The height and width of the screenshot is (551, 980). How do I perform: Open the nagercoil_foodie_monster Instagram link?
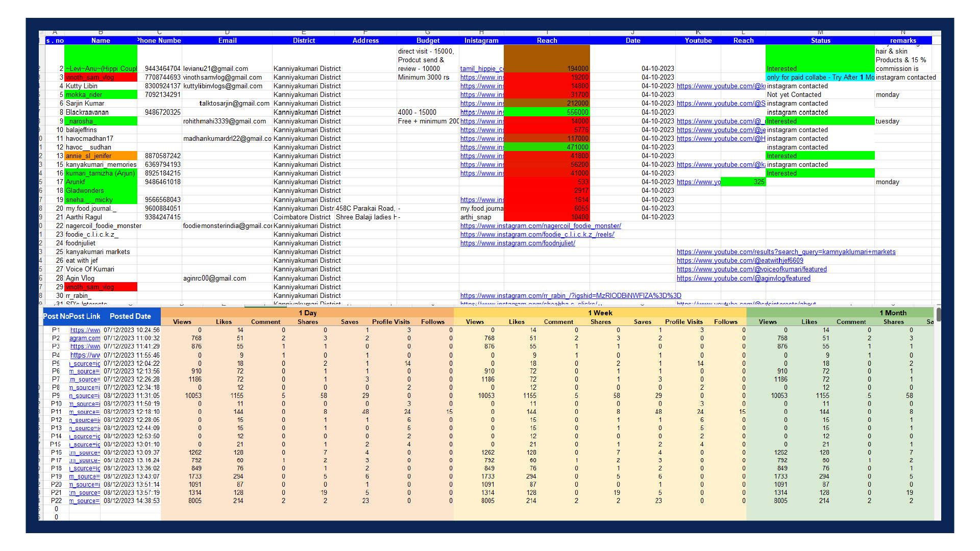[541, 226]
